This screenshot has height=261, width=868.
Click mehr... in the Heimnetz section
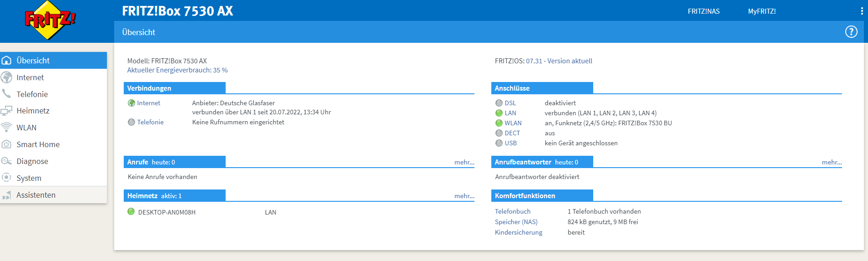(464, 196)
